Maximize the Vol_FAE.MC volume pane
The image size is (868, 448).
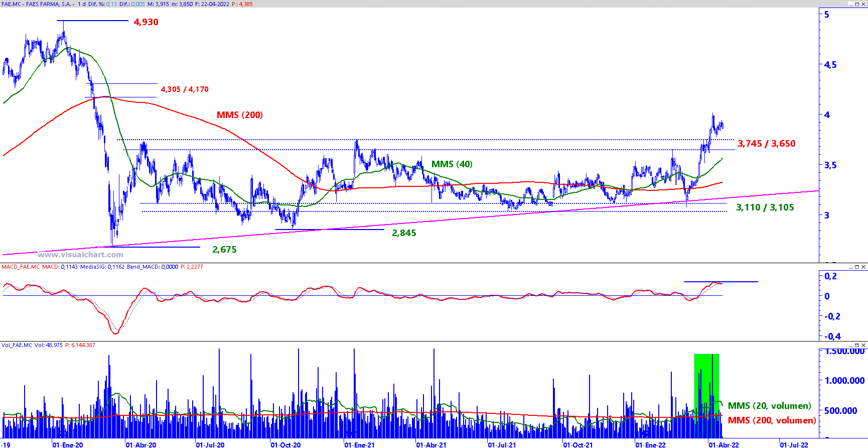coord(857,346)
